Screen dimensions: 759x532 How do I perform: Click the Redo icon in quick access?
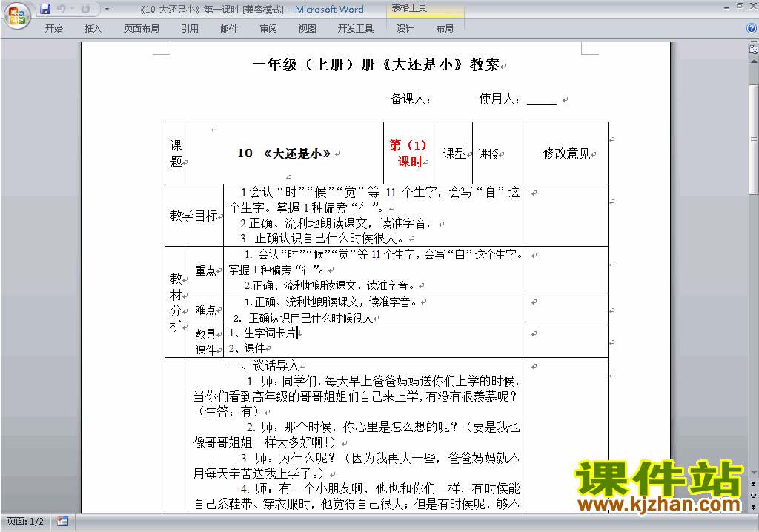tap(86, 9)
